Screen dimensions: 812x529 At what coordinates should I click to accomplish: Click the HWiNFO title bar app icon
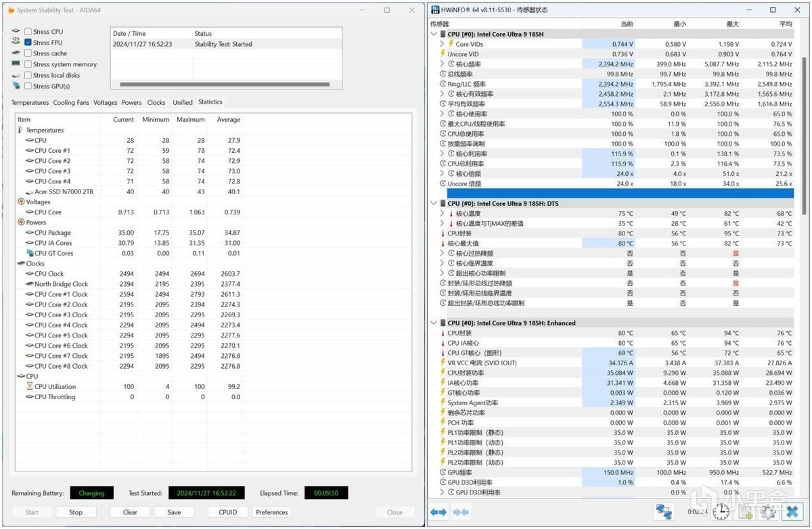pos(436,10)
